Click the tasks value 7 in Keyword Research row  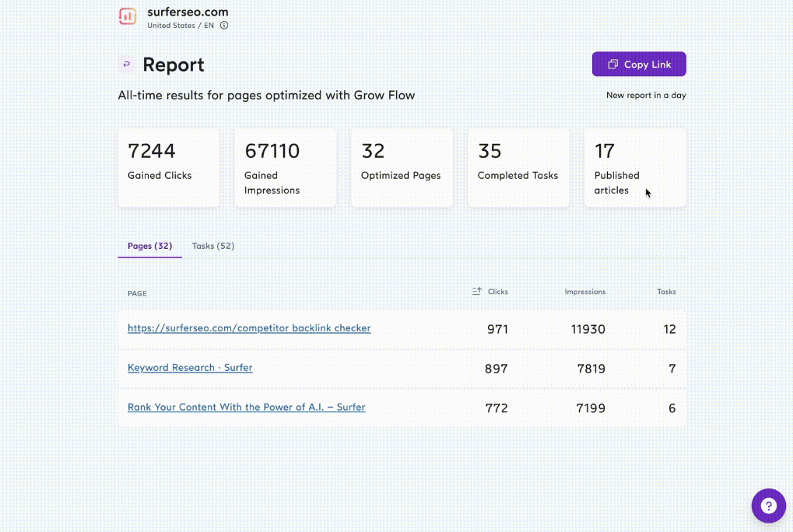tap(672, 369)
